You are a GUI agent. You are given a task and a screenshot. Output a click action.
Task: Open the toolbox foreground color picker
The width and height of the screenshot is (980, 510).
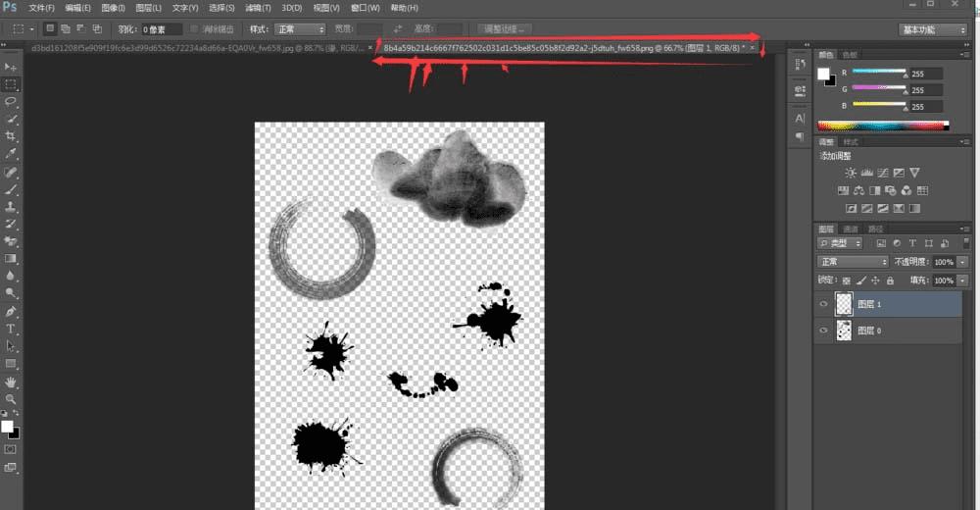pos(7,427)
